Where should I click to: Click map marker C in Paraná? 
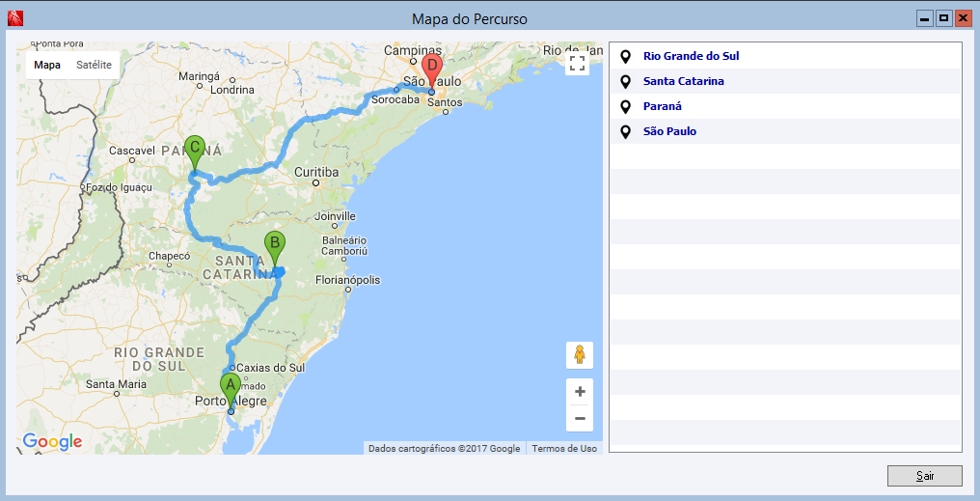(195, 152)
